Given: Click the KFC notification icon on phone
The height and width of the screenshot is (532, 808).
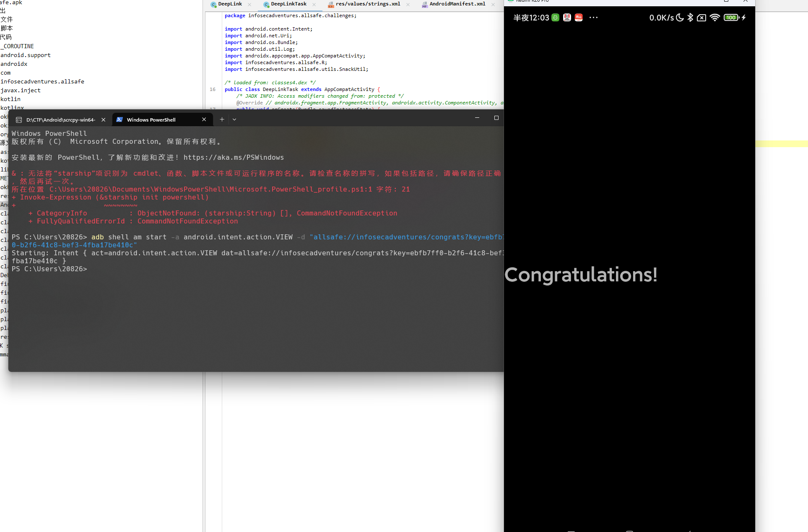Looking at the screenshot, I should tap(567, 18).
